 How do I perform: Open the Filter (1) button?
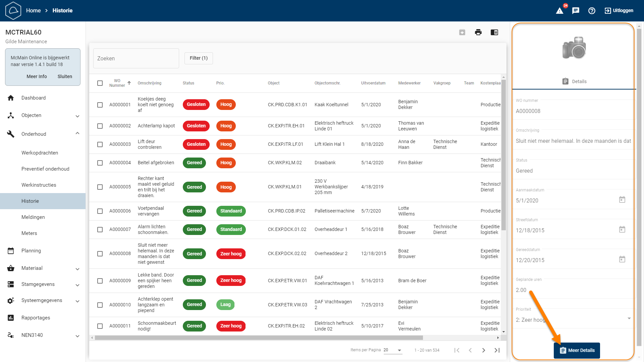(x=199, y=58)
